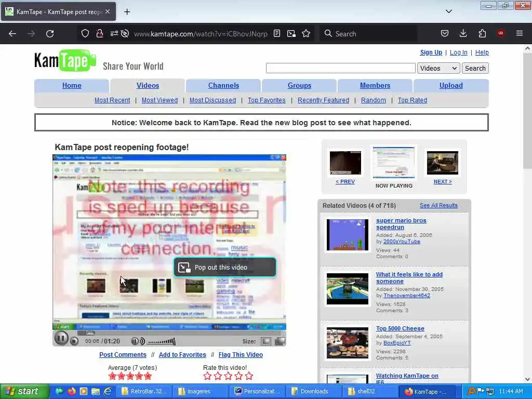Open Recently Featured link
The height and width of the screenshot is (399, 532).
(323, 100)
